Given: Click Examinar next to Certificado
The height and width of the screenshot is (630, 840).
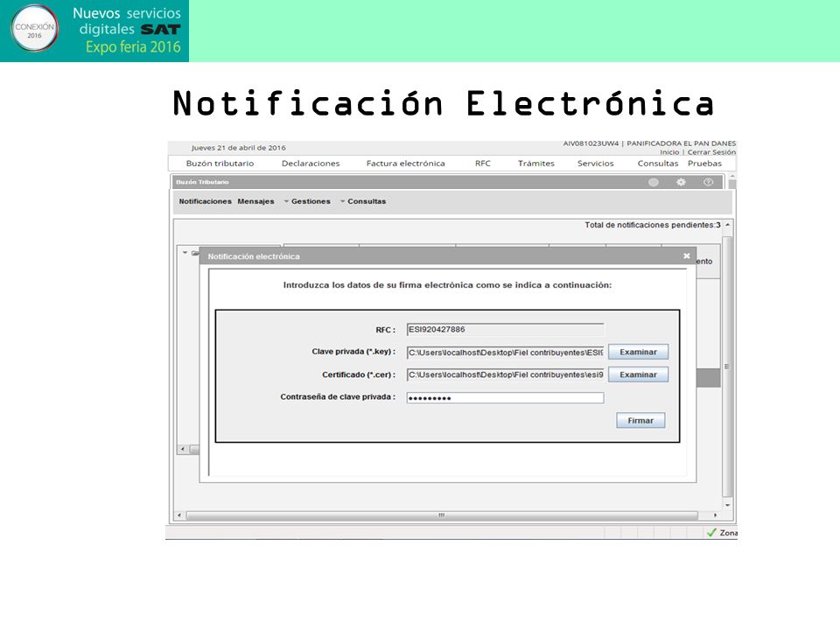Looking at the screenshot, I should [638, 374].
